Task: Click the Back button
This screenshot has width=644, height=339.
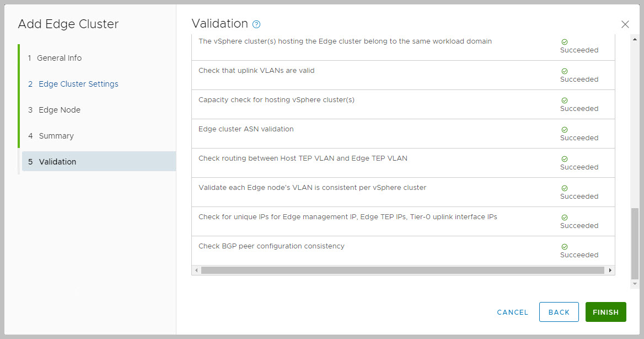Action: point(559,312)
